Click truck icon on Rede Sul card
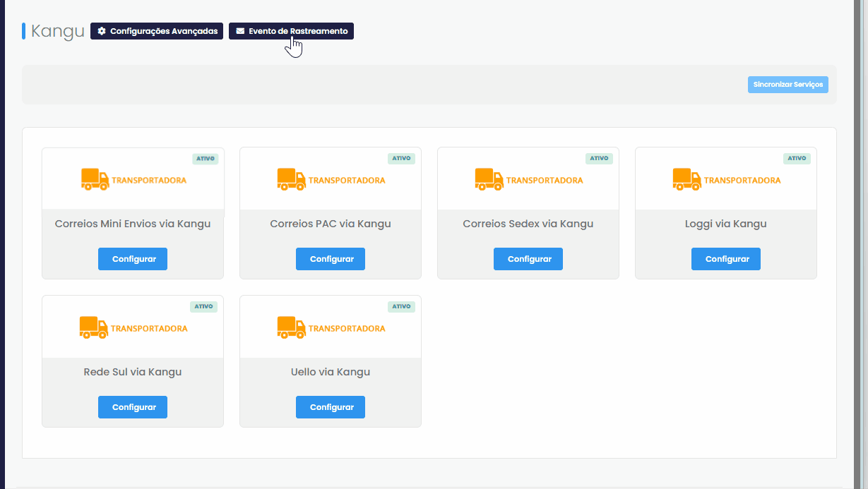Screen dimensions: 868x489 pyautogui.click(x=94, y=327)
